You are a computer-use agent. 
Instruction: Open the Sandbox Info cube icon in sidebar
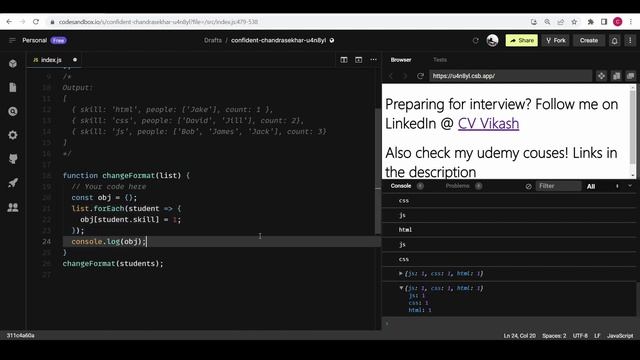13,64
